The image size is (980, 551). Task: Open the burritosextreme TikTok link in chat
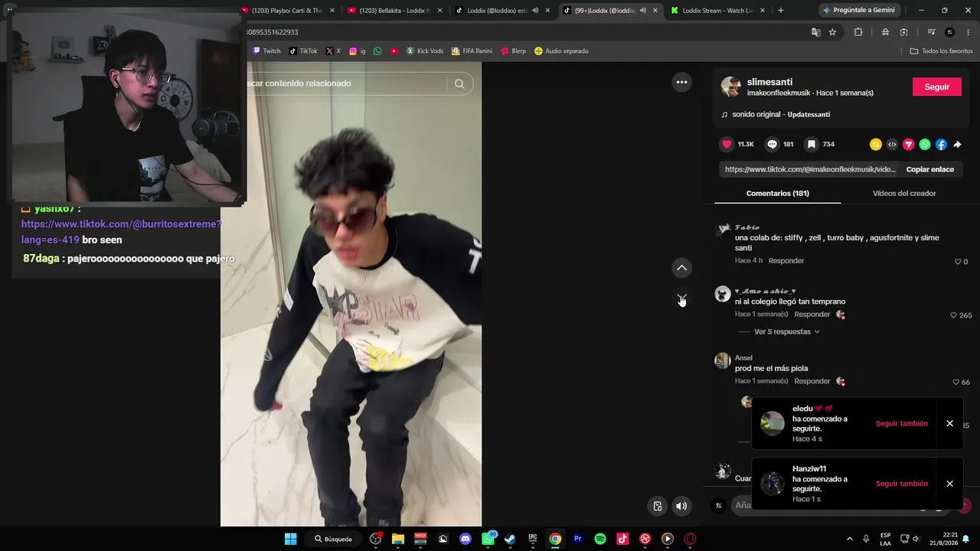click(121, 232)
